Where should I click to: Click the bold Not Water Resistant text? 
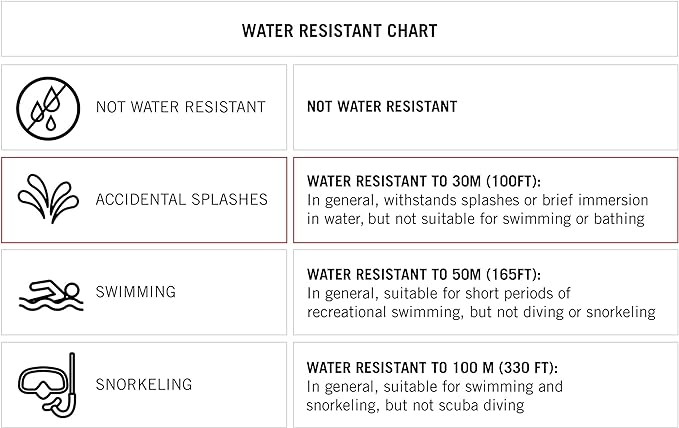[382, 107]
